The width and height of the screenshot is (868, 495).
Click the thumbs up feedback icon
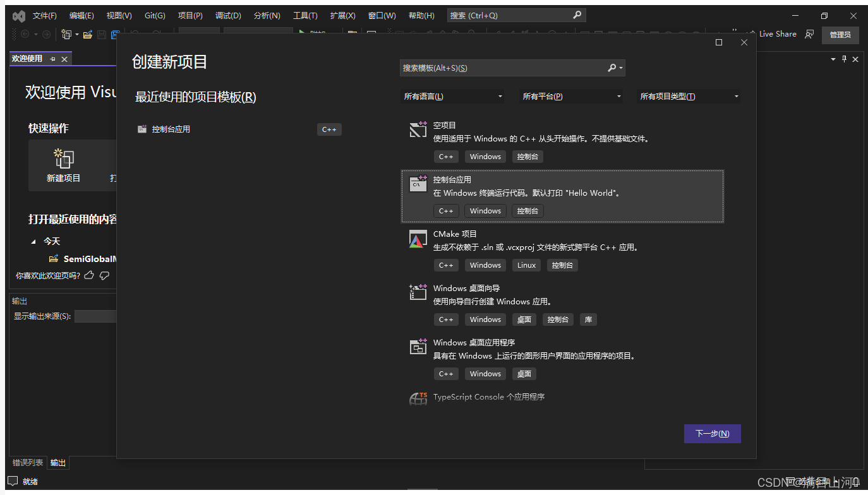[x=89, y=275]
